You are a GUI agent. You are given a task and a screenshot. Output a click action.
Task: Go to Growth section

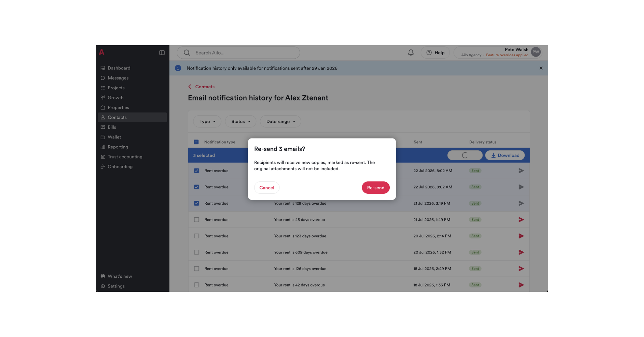(x=132, y=98)
